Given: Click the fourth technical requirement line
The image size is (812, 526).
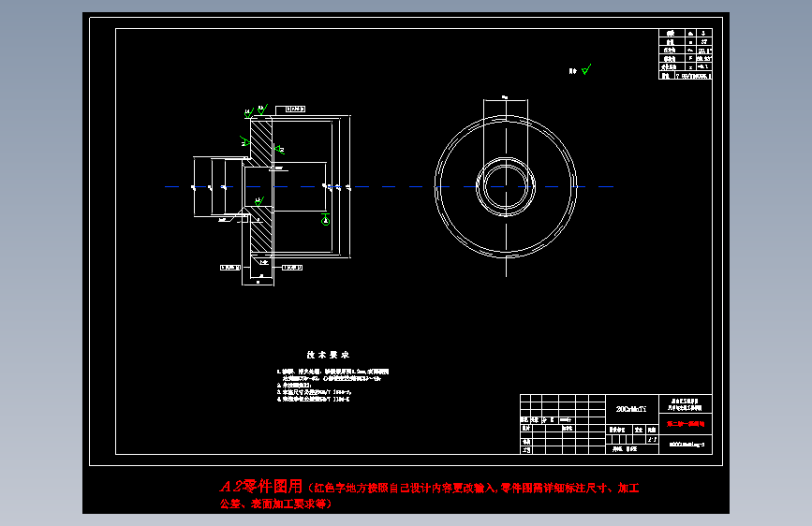Looking at the screenshot, I should pyautogui.click(x=314, y=399).
